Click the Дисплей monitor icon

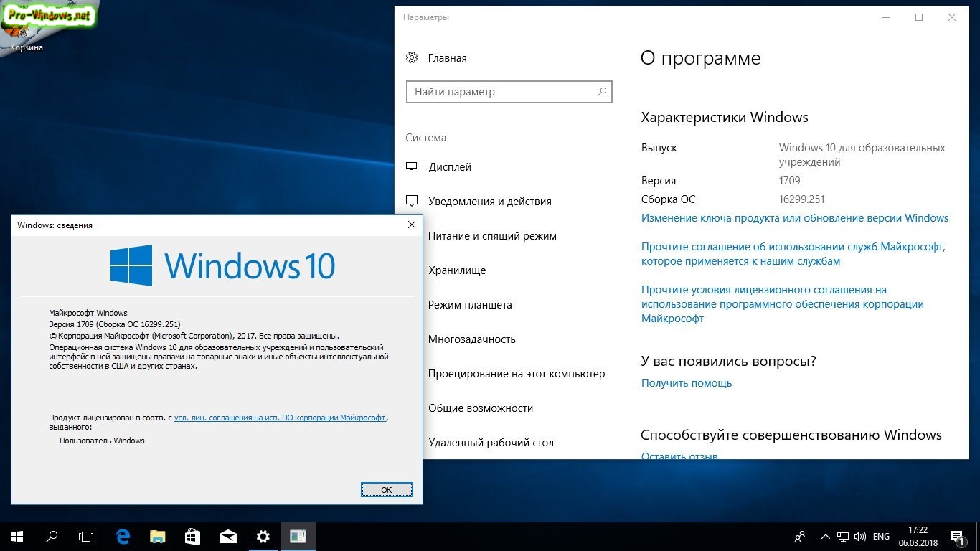(x=412, y=167)
